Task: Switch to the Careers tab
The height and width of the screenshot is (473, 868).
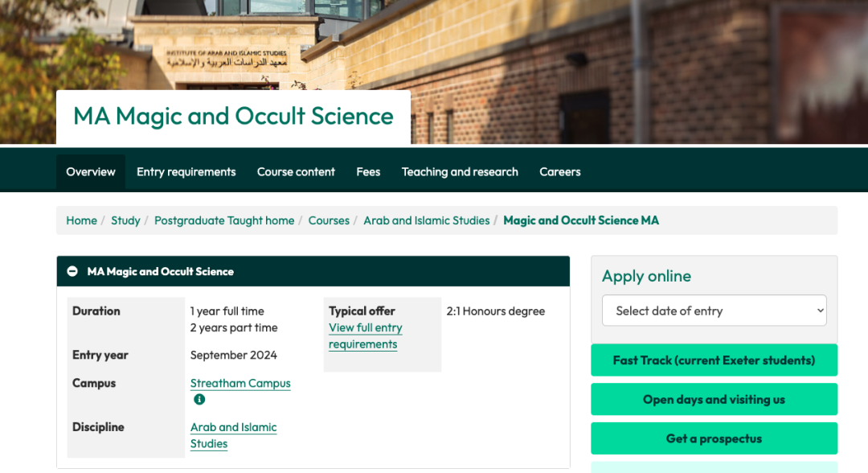Action: 560,171
